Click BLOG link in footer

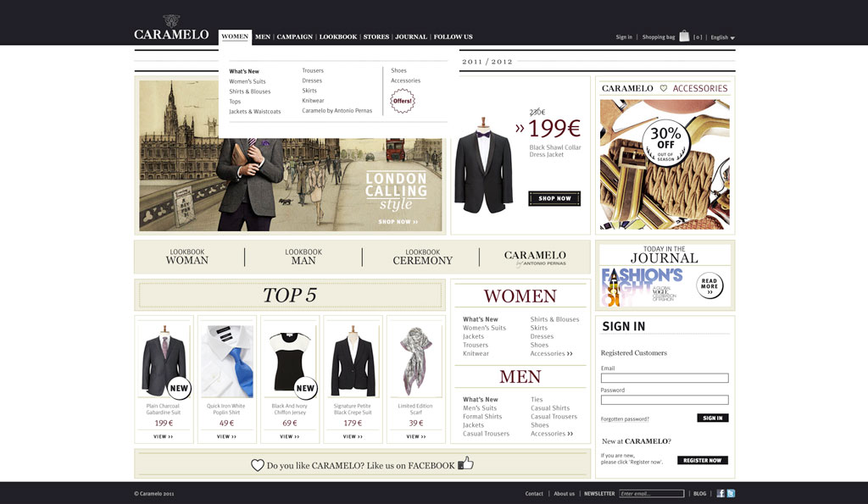pyautogui.click(x=699, y=494)
